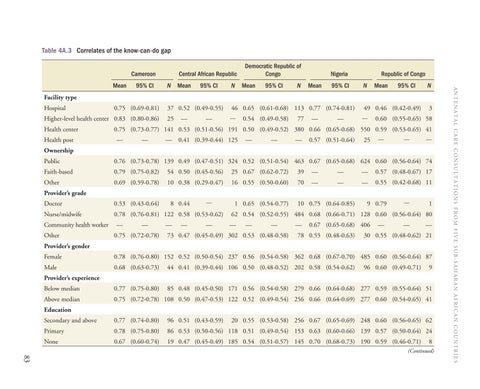Image resolution: width=480 pixels, height=389 pixels.
Task: Click the page number 83
Action: (27, 359)
